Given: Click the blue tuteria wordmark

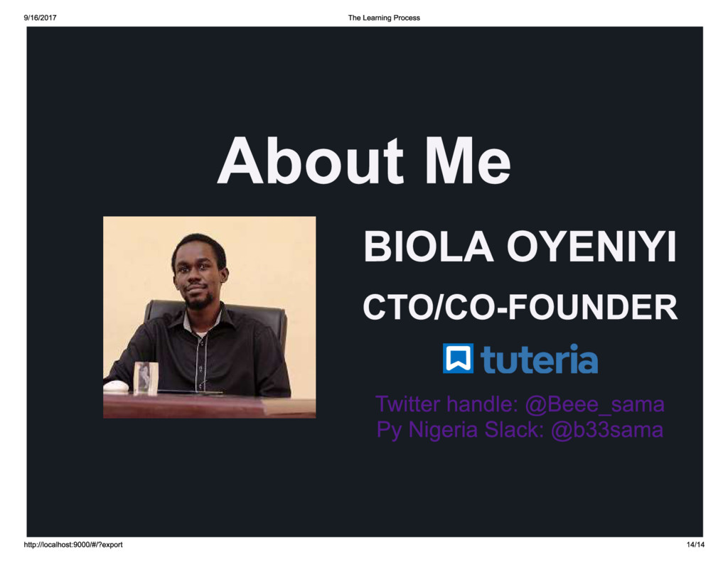Looking at the screenshot, I should coord(539,359).
